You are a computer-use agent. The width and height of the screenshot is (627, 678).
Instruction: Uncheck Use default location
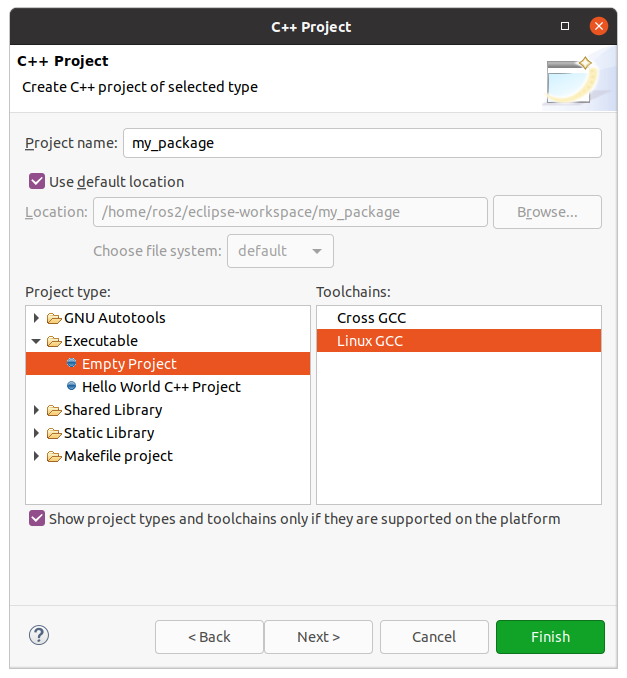[37, 182]
